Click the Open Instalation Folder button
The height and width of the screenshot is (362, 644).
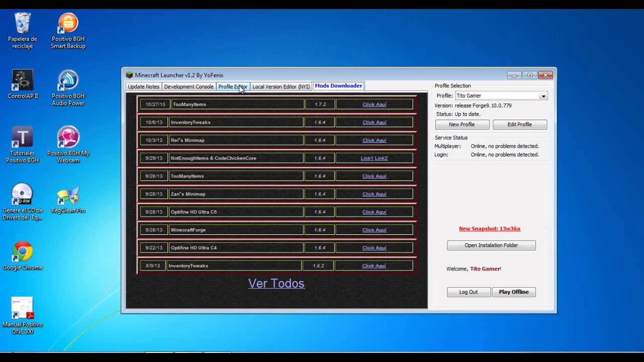pos(491,245)
